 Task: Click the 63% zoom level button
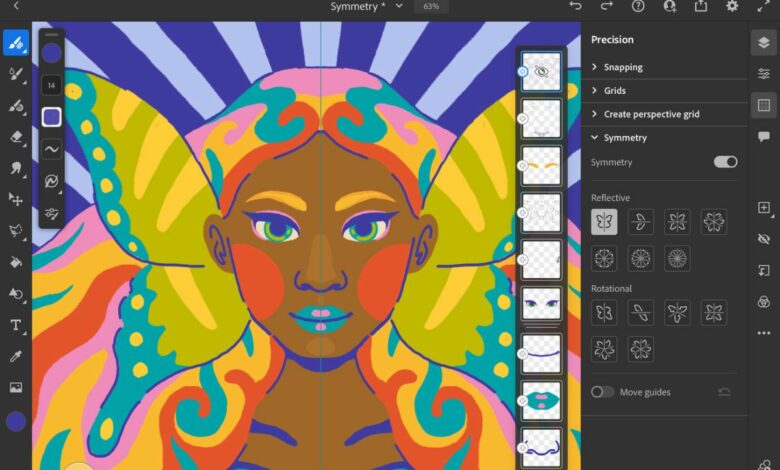431,6
